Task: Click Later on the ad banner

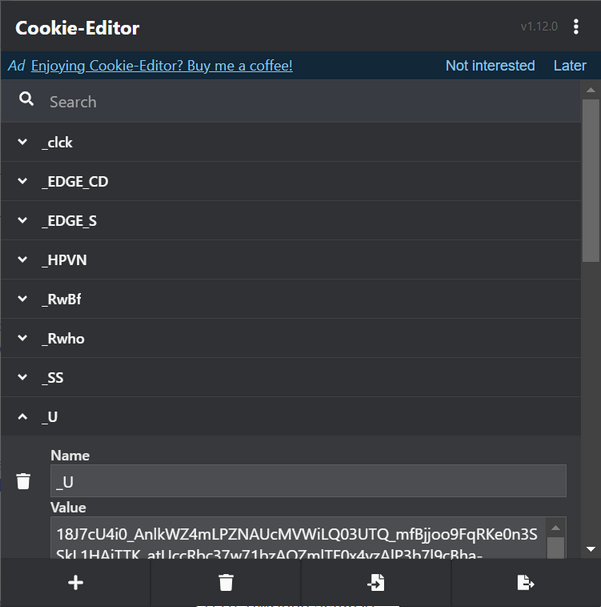Action: click(570, 66)
